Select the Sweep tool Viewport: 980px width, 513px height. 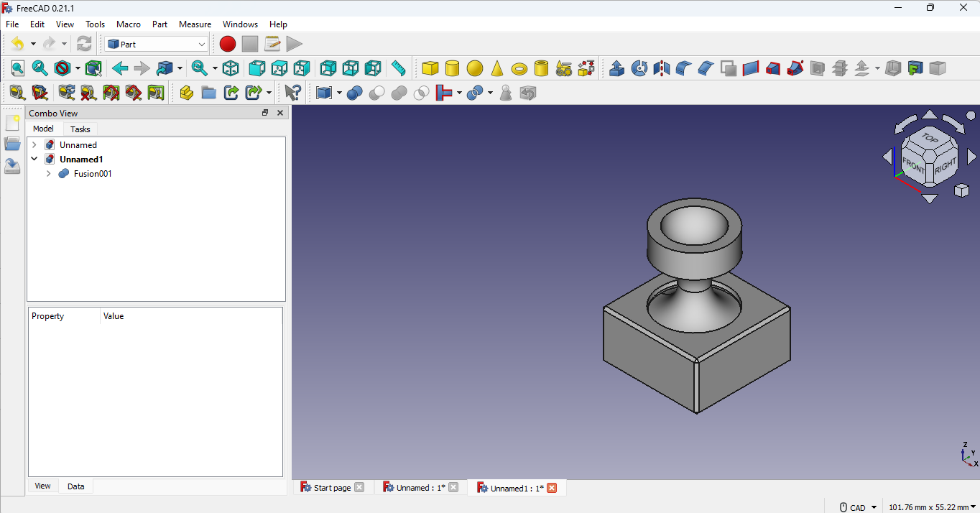pyautogui.click(x=795, y=68)
